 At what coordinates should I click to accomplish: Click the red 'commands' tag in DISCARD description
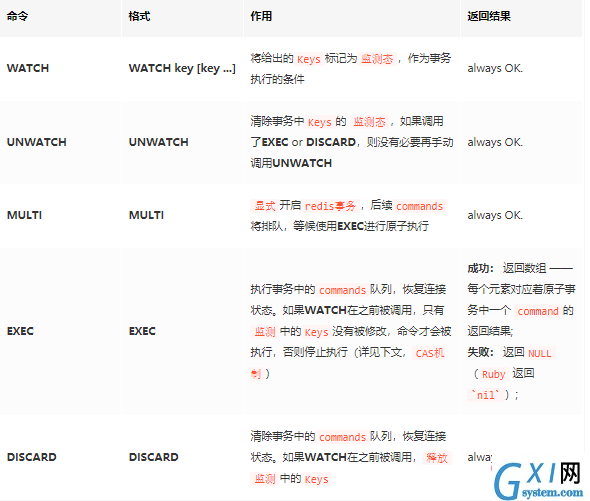[342, 437]
